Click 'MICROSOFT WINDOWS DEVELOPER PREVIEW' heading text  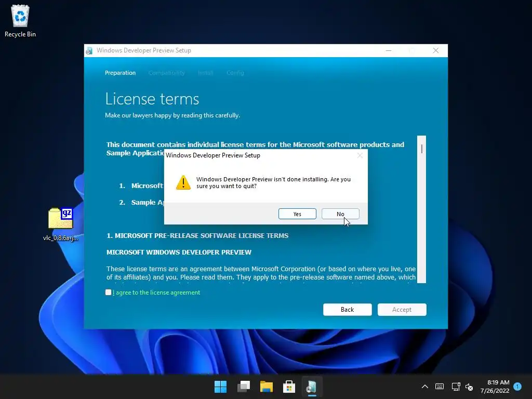pyautogui.click(x=179, y=252)
